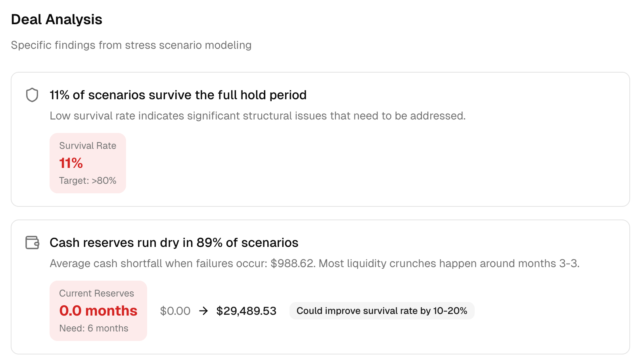Click the $0.00 current amount

tap(175, 311)
